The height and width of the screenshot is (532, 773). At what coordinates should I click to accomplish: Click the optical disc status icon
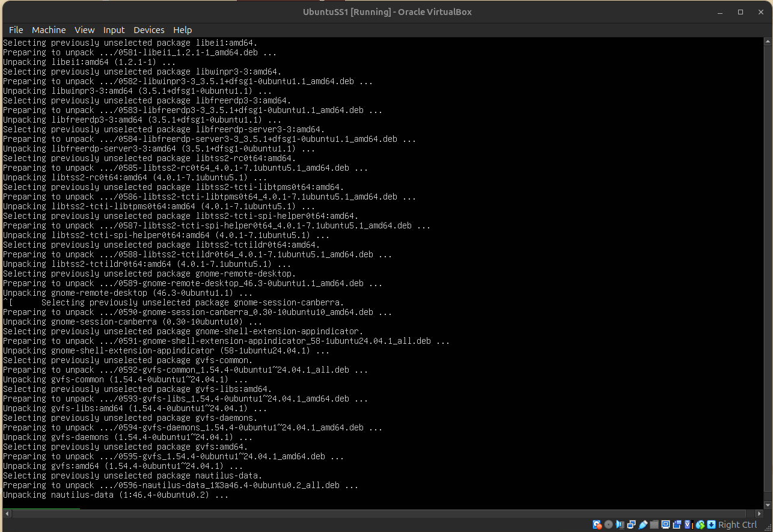coord(608,525)
